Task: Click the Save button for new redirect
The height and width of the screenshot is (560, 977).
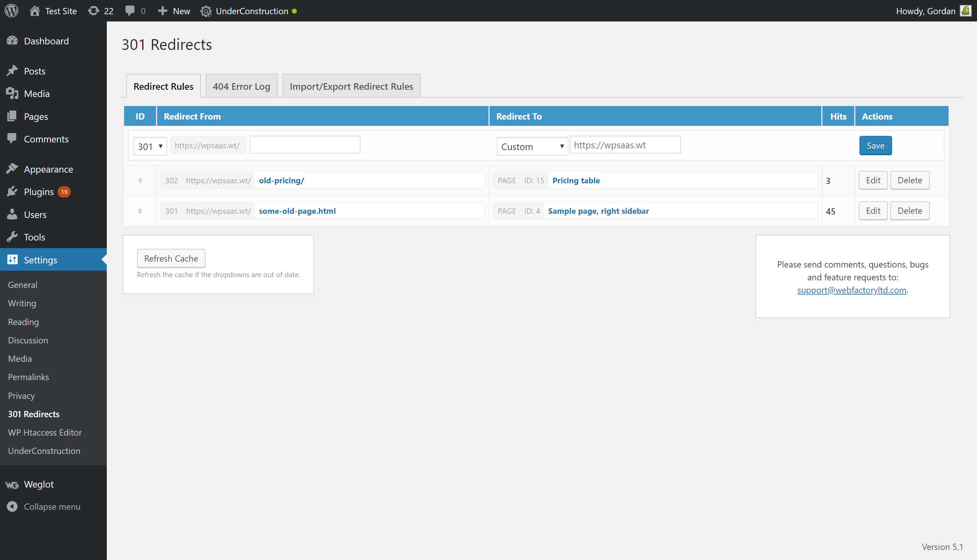Action: [875, 146]
